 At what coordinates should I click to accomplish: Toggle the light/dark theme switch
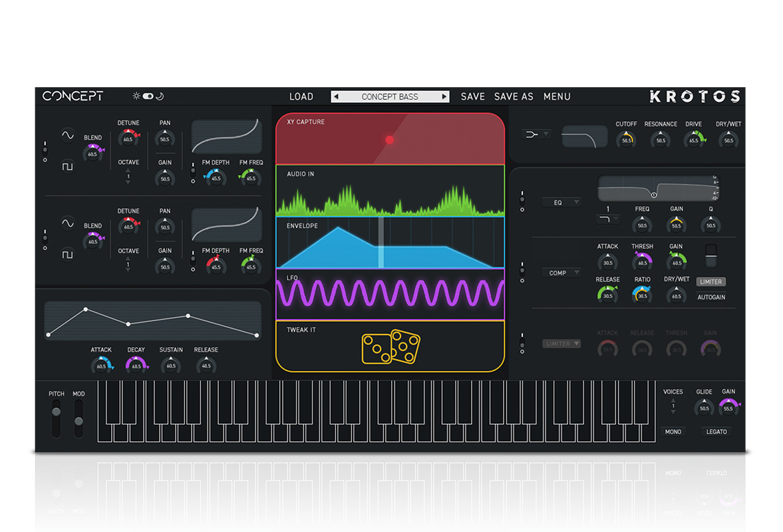point(148,96)
